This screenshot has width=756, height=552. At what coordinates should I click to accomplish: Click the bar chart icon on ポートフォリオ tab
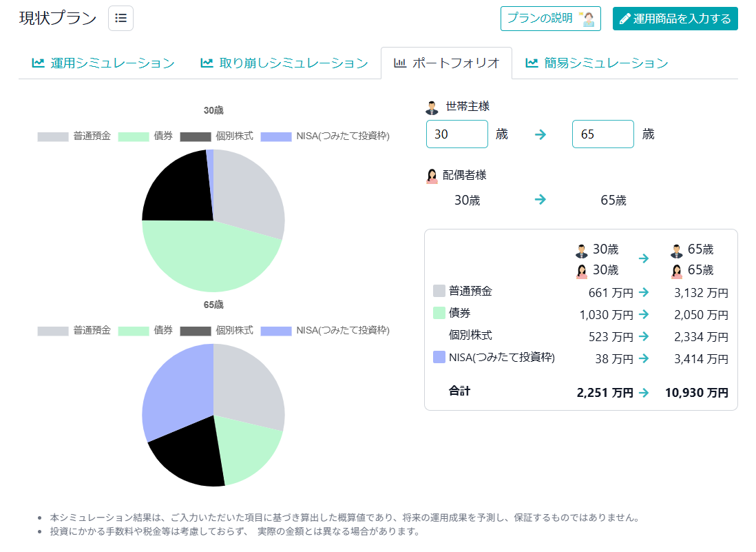(399, 62)
